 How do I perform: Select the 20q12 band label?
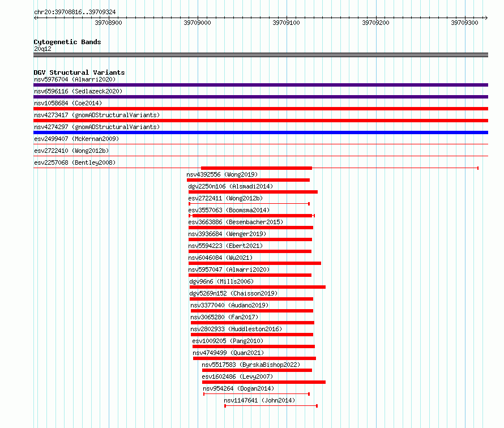coord(42,49)
